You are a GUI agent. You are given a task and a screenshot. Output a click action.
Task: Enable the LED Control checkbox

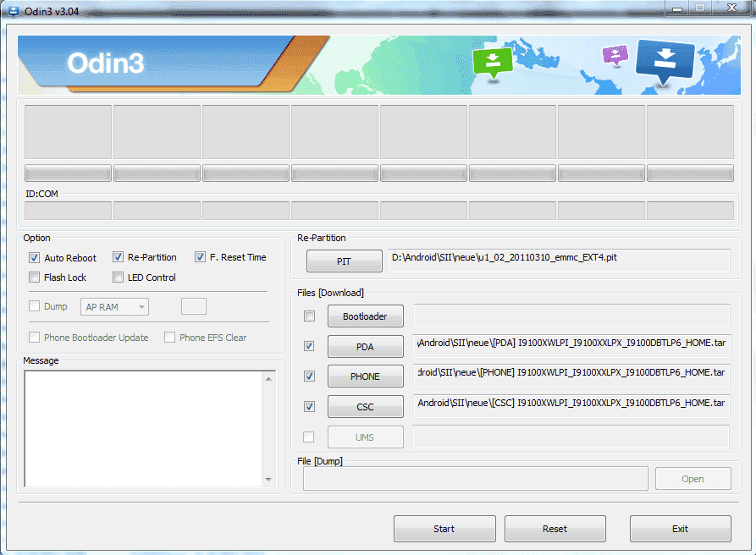pos(119,277)
